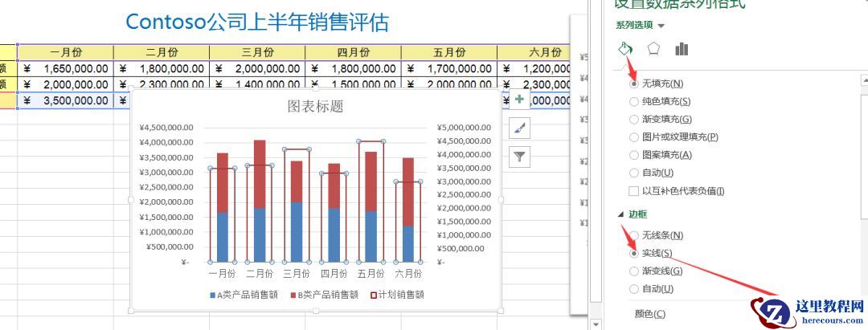Select the A类产品销售额 legend entry
Viewport: 868px width, 330px height.
[x=244, y=295]
